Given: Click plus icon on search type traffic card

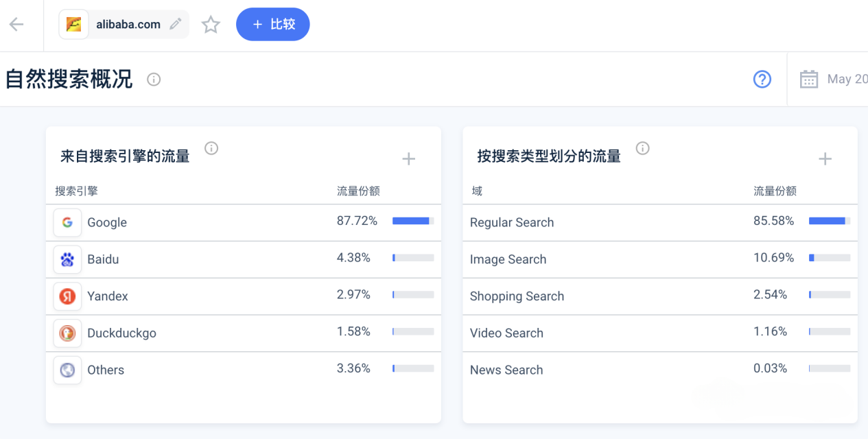Looking at the screenshot, I should (x=825, y=159).
